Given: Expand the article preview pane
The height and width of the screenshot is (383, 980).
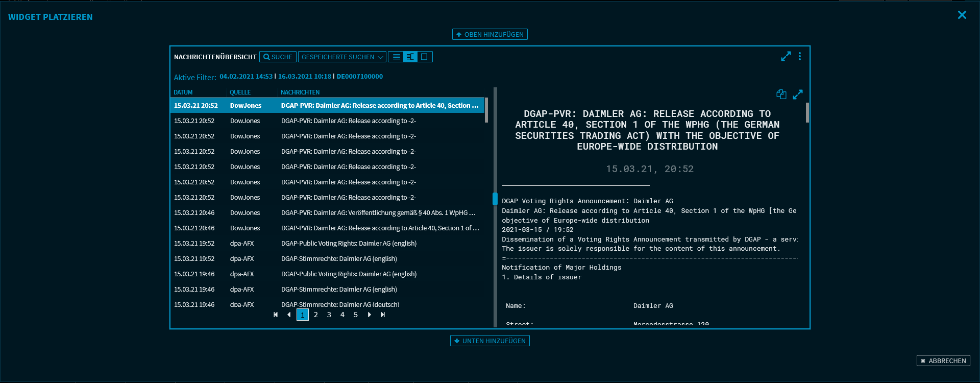Looking at the screenshot, I should (798, 94).
